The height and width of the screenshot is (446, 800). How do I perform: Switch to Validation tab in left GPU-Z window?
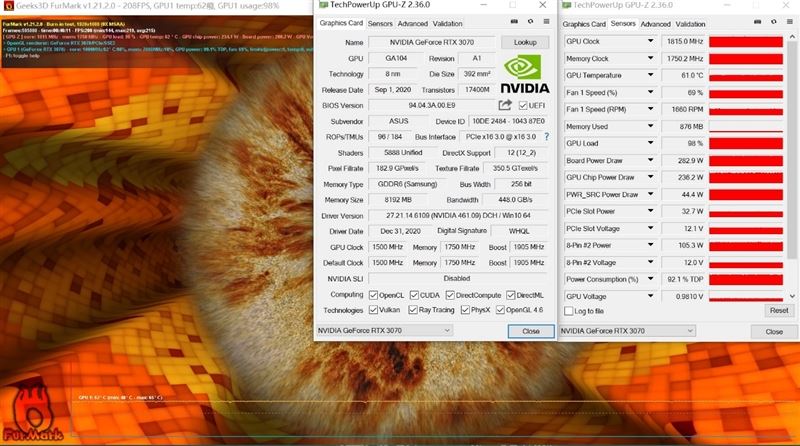(x=447, y=23)
